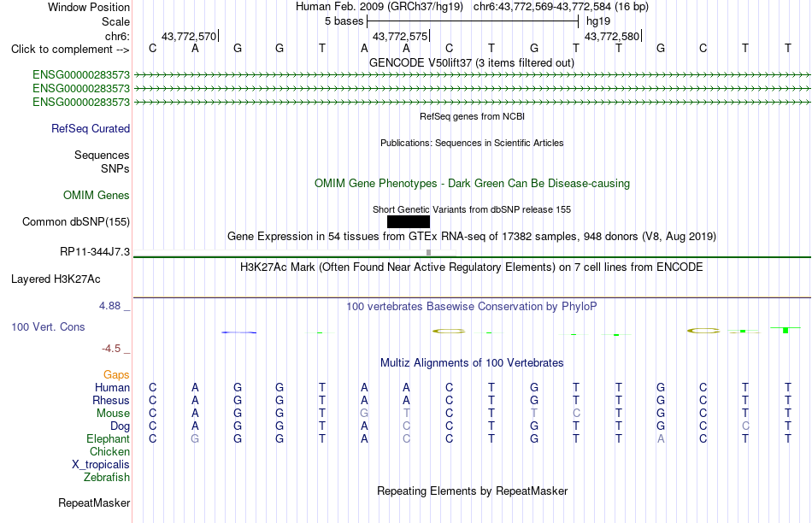Screen dimensions: 812x523
Task: Click the black dbSNP variant block
Action: (x=408, y=221)
